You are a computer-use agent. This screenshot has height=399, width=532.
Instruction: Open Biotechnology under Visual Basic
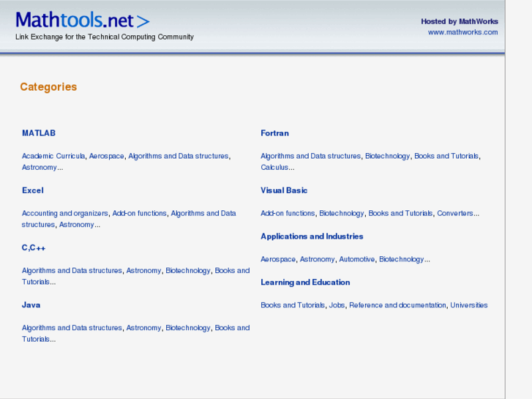pos(342,213)
